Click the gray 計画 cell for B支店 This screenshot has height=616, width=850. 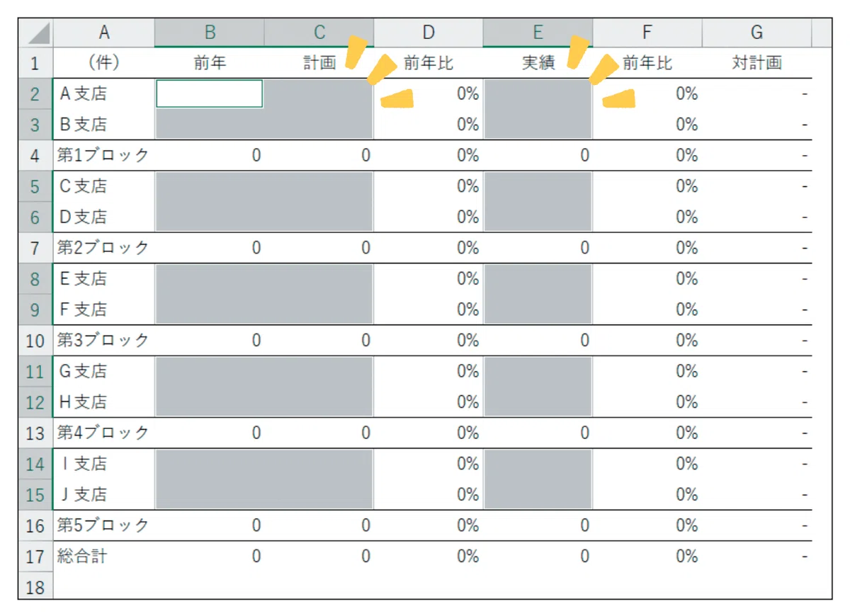(319, 125)
